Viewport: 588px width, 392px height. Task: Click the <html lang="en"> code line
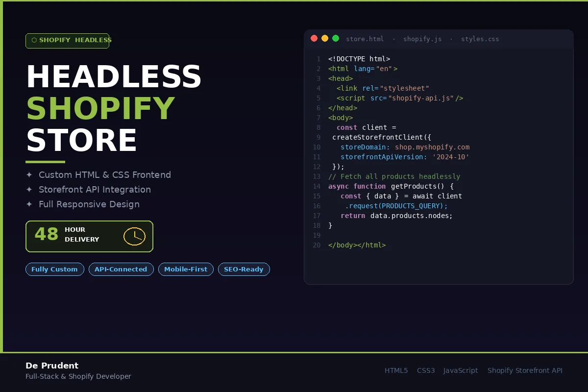click(x=363, y=69)
